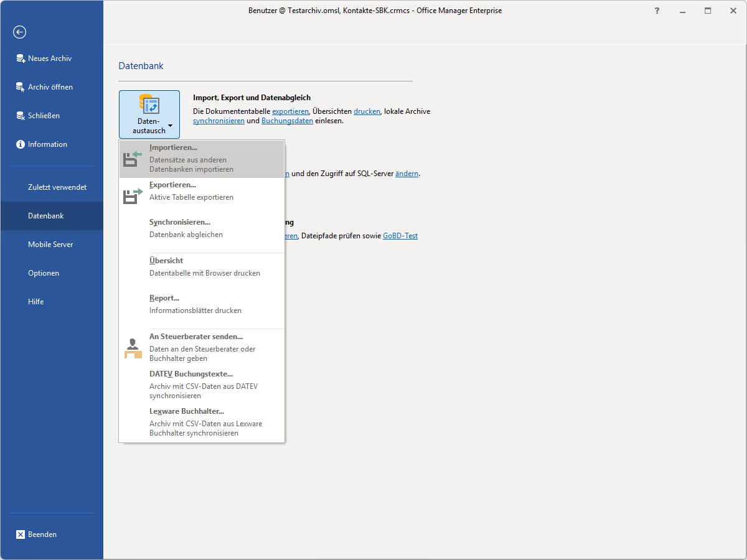Click the Neues Archiv database icon
Viewport: 747px width, 560px height.
tap(21, 58)
